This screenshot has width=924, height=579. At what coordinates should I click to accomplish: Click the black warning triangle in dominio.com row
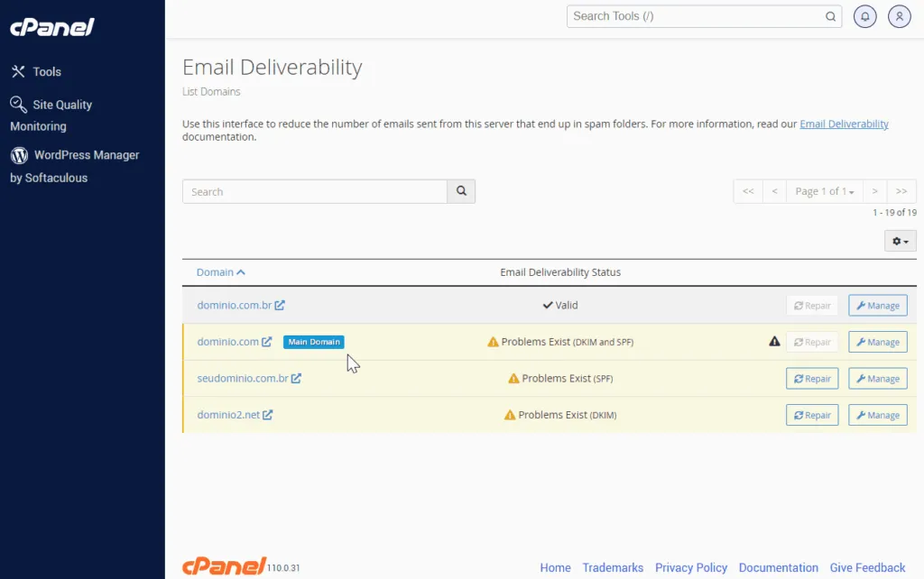[x=774, y=342]
